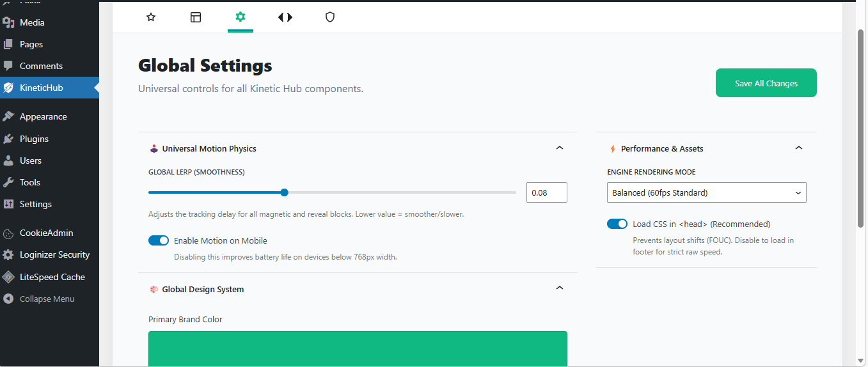Click Collapse Menu in the sidebar
The width and height of the screenshot is (868, 367).
(x=47, y=299)
